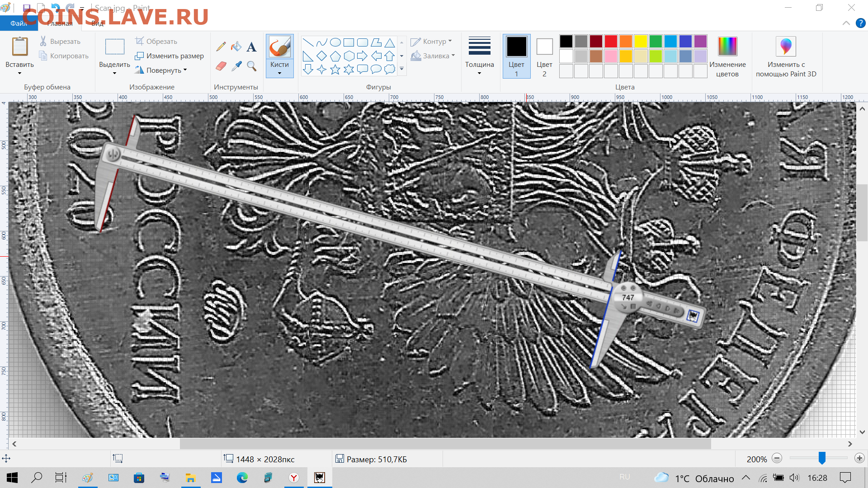Expand the Brushes (Кисти) dropdown arrow
Screen dimensions: 868x488
[279, 73]
